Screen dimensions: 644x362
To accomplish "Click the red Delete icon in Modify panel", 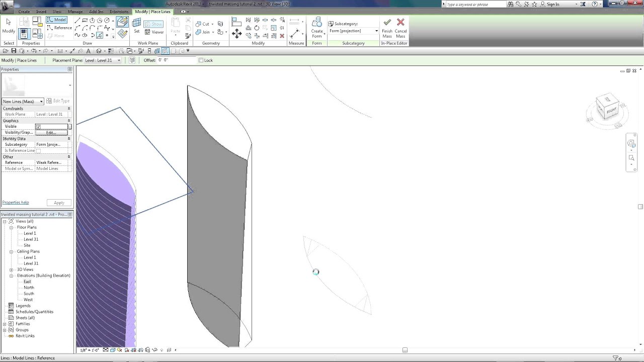I will coord(282,36).
